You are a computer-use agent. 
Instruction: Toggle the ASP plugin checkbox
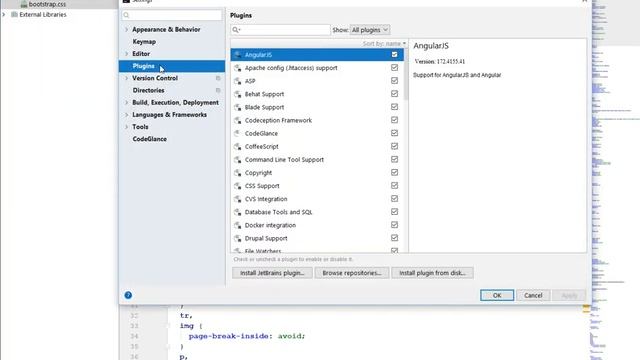coord(394,80)
